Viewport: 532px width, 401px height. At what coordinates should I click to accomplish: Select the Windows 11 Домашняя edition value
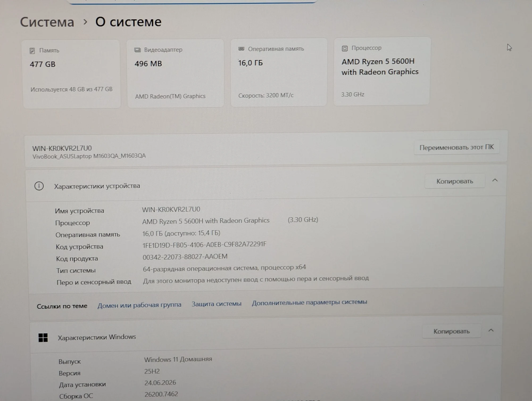[x=178, y=359]
